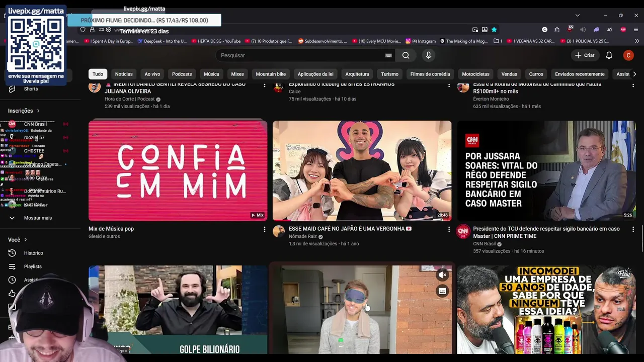This screenshot has width=644, height=362.
Task: Open the video titled ESSE MAID CAFÉ NO JAPÃO
Action: [350, 229]
